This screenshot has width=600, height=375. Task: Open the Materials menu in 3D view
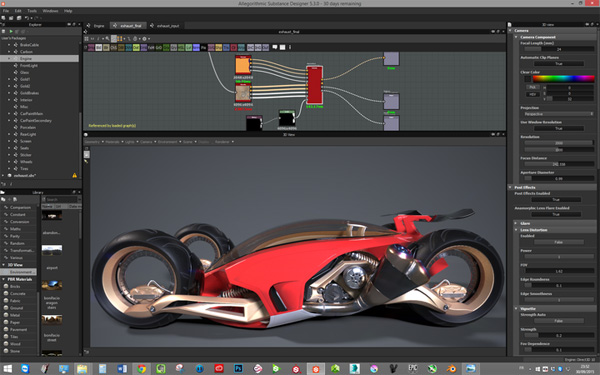coord(112,142)
